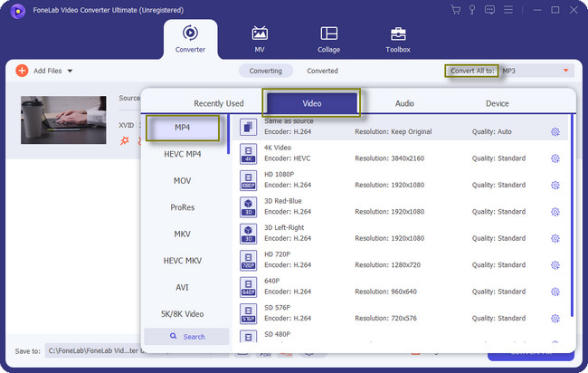
Task: Open the shopping cart icon
Action: pyautogui.click(x=456, y=10)
